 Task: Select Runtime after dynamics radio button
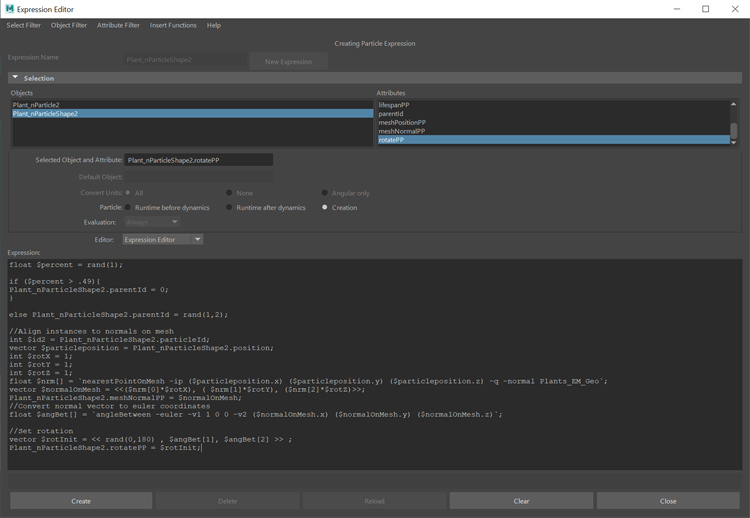[229, 207]
